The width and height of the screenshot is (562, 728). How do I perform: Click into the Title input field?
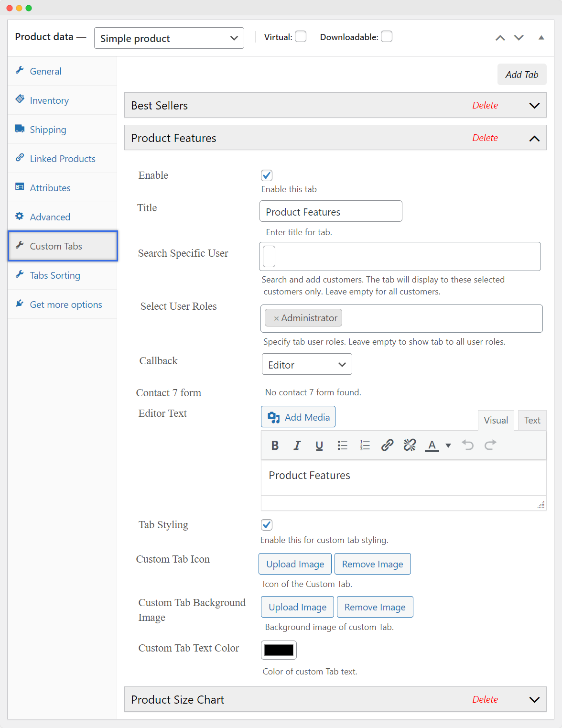pyautogui.click(x=331, y=212)
